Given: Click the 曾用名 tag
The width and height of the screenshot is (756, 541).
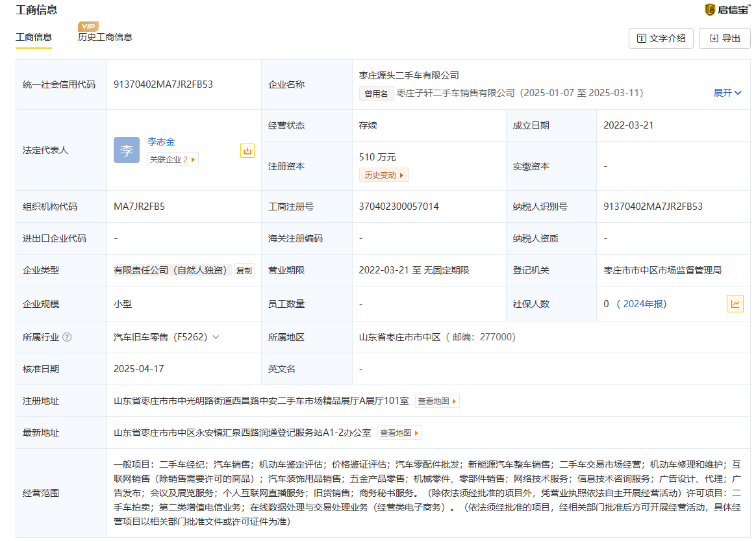Looking at the screenshot, I should point(376,94).
